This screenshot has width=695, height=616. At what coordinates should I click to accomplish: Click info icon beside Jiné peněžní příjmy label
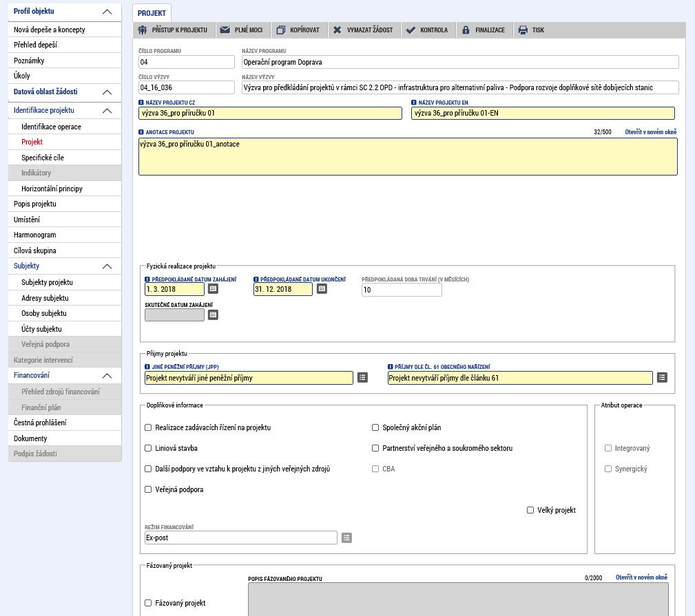147,367
